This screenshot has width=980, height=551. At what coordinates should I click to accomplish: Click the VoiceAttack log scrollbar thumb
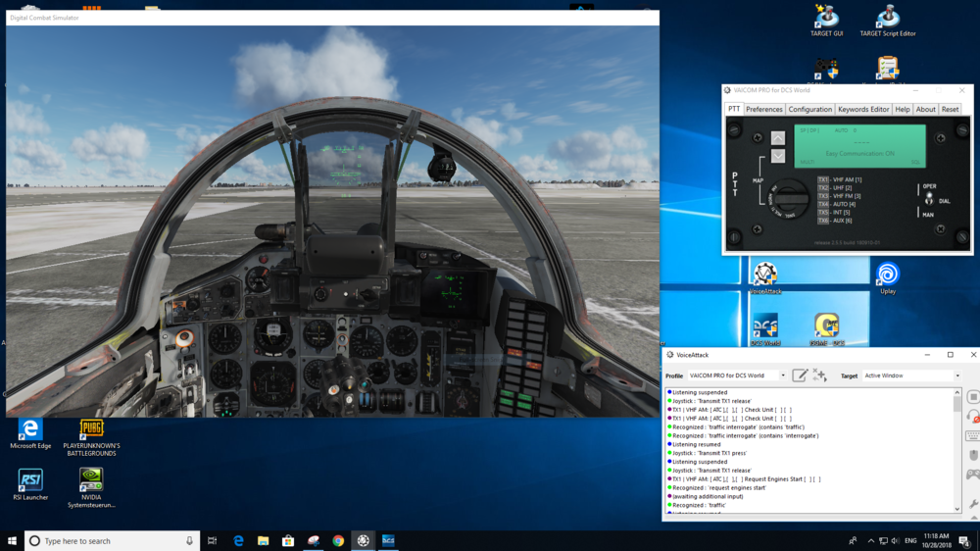tap(956, 404)
